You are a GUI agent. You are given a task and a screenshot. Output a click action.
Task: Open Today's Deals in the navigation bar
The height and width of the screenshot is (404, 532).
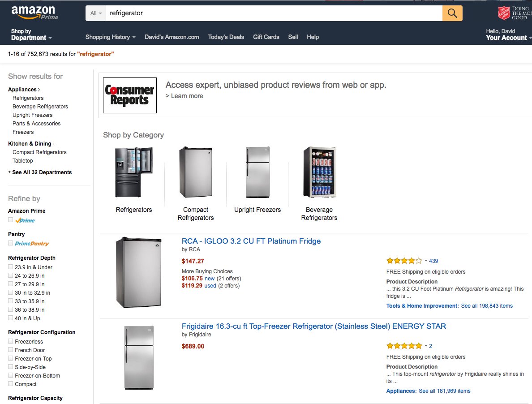226,37
